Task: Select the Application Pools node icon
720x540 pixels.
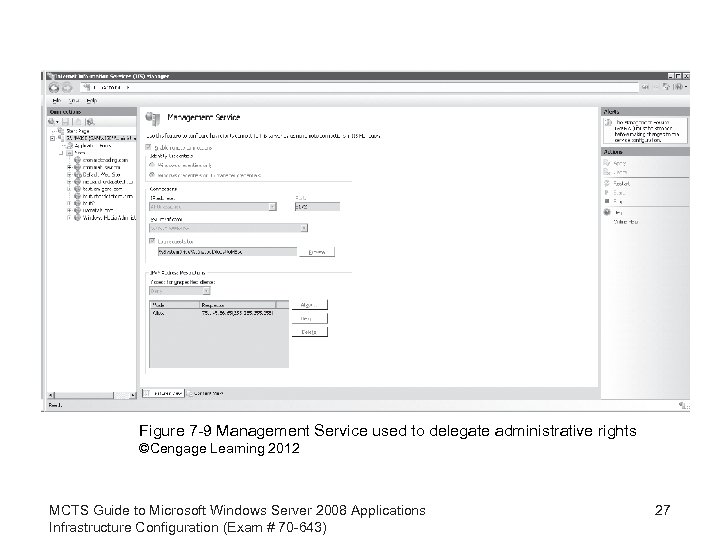Action: point(70,146)
